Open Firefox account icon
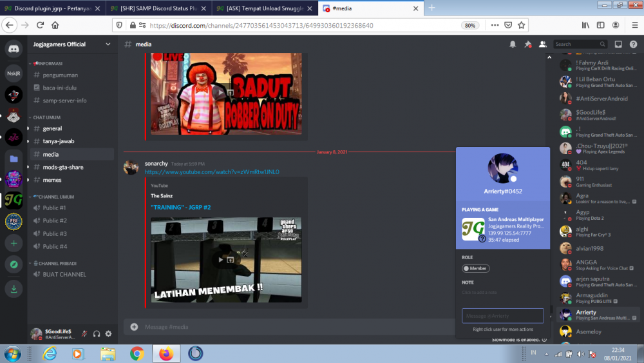 616,25
